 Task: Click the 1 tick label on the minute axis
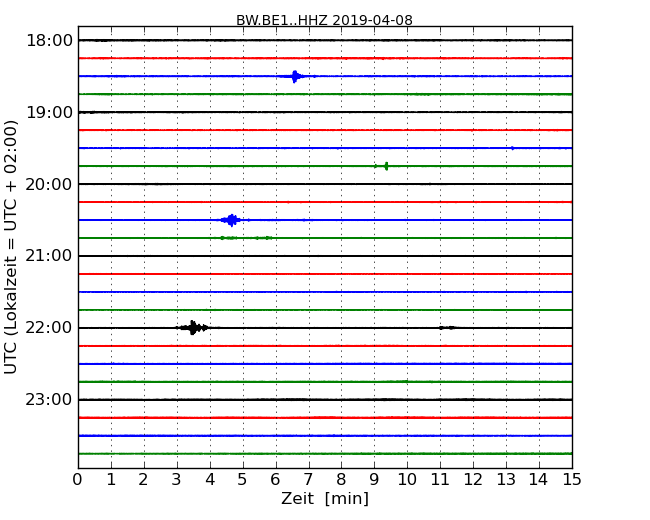(111, 480)
